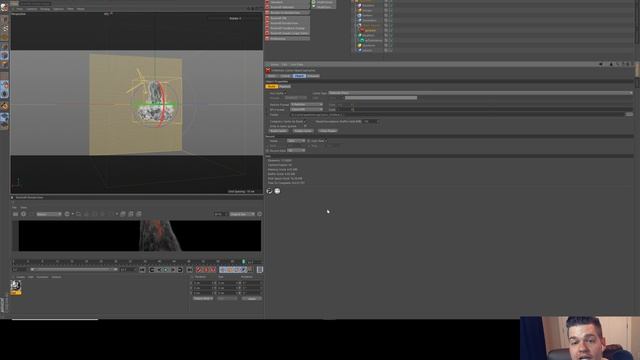Open the Coord tab of attributes
The width and height of the screenshot is (640, 360).
click(285, 76)
